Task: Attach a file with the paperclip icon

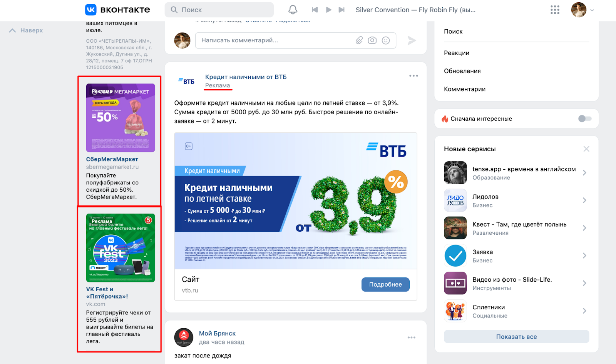Action: 359,40
